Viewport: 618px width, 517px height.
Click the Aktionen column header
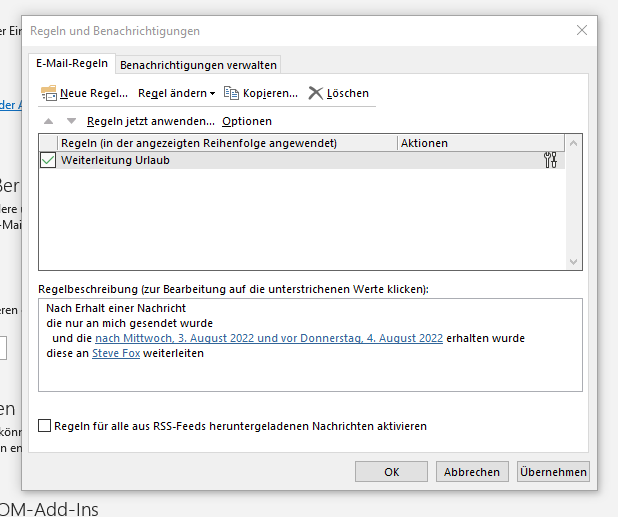[x=480, y=143]
